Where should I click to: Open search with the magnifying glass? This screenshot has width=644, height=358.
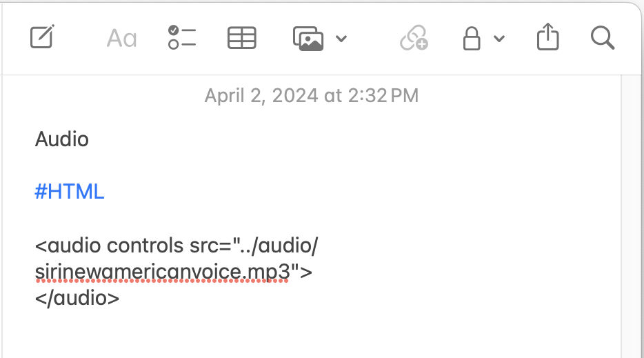[x=603, y=38]
